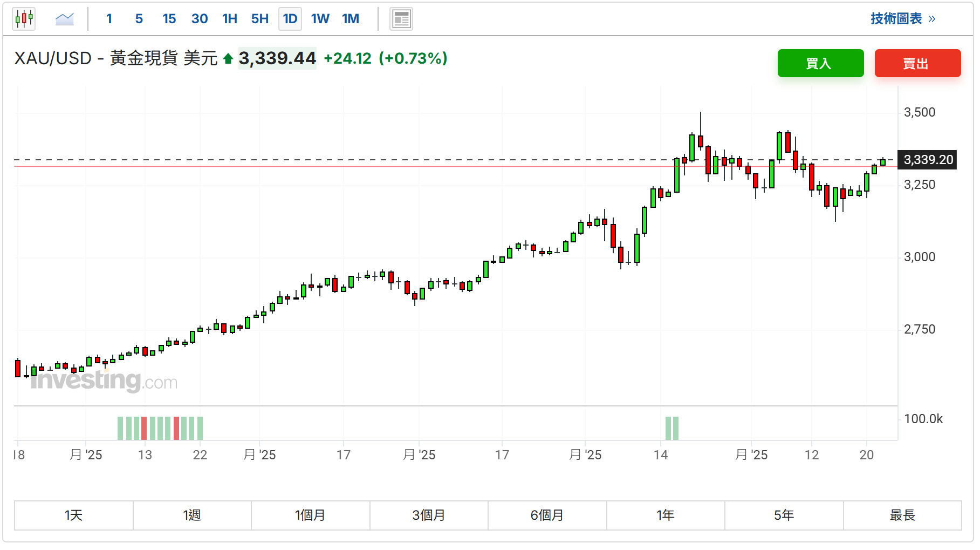Open the news overlay icon in toolbar
This screenshot has width=980, height=550.
pyautogui.click(x=401, y=19)
